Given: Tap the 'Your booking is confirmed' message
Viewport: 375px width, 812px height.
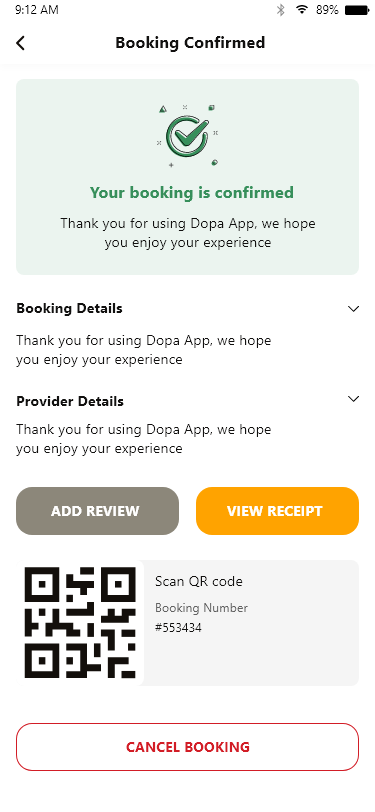Looking at the screenshot, I should pyautogui.click(x=192, y=193).
